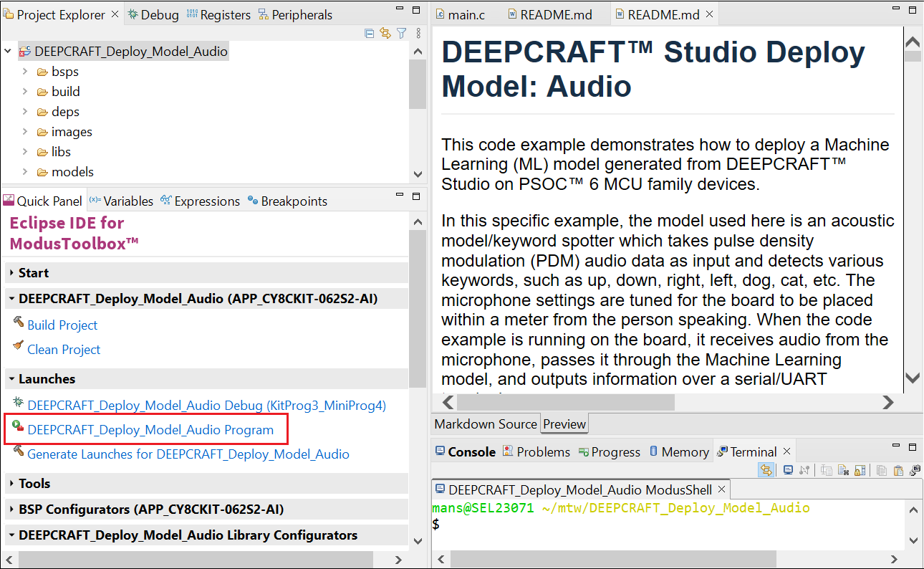
Task: Click the README preview horizontal scroll-right arrow
Action: (x=888, y=403)
